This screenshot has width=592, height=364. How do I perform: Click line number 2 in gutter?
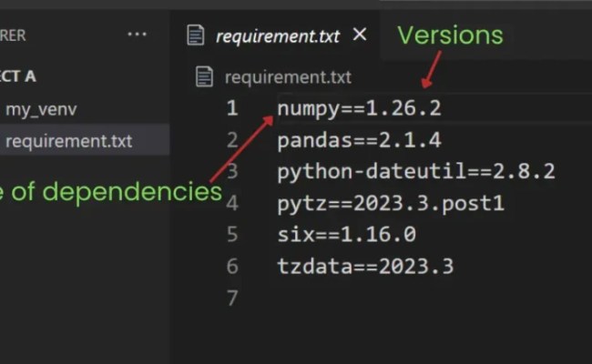coord(232,140)
